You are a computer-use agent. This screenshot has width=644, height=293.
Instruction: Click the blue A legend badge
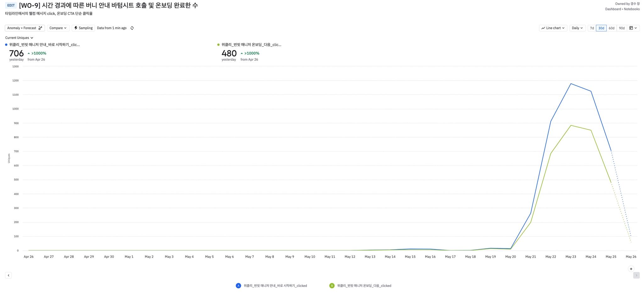[238, 286]
